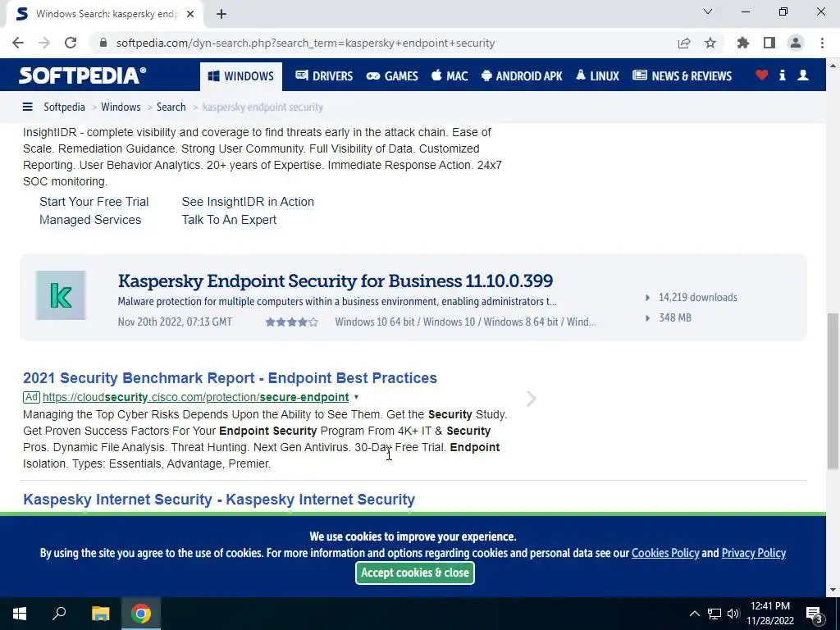Click the right chevron beside Cisco ad
The width and height of the screenshot is (840, 630).
pyautogui.click(x=531, y=399)
